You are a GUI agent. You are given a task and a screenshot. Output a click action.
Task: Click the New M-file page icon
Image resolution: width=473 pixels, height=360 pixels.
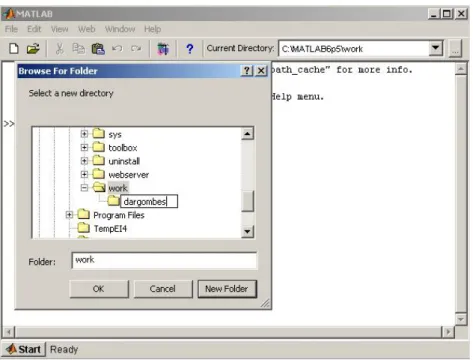point(14,49)
